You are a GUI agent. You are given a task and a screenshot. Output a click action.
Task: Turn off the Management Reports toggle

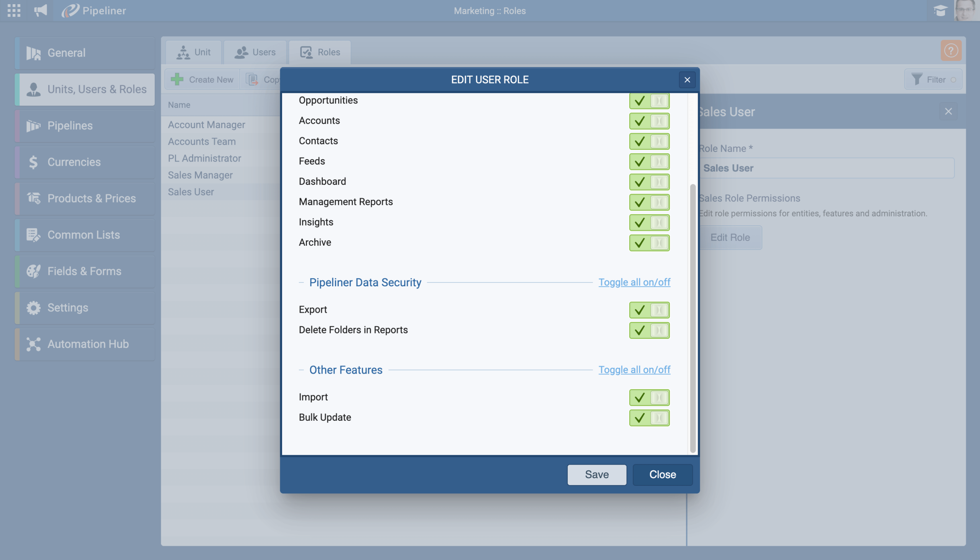(649, 202)
